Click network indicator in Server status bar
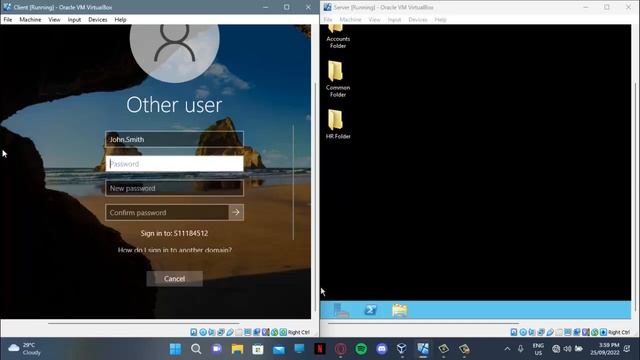 [541, 332]
